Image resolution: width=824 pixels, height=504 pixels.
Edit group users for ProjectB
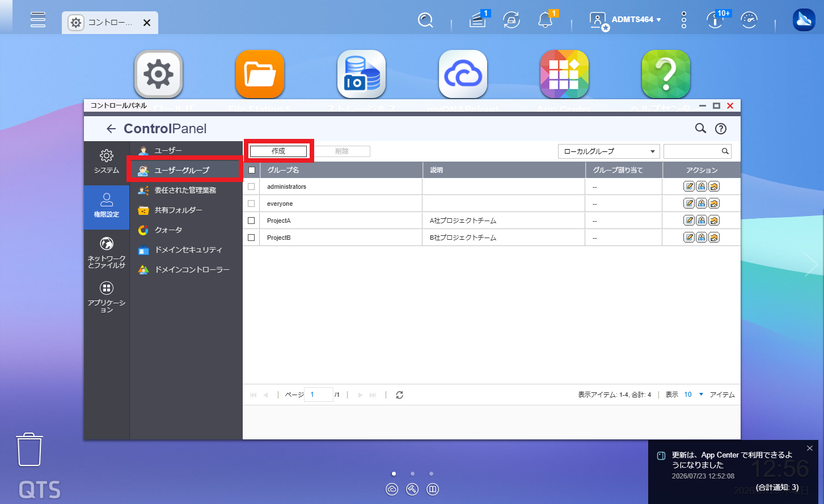(x=702, y=238)
